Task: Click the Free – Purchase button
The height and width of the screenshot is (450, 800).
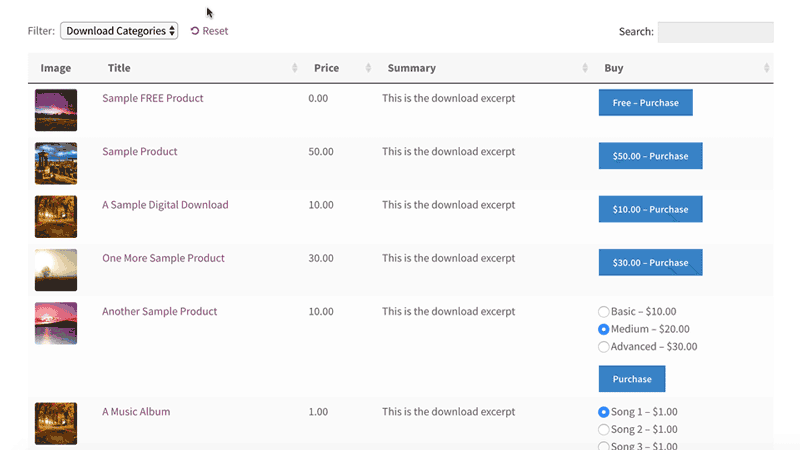Action: tap(645, 103)
